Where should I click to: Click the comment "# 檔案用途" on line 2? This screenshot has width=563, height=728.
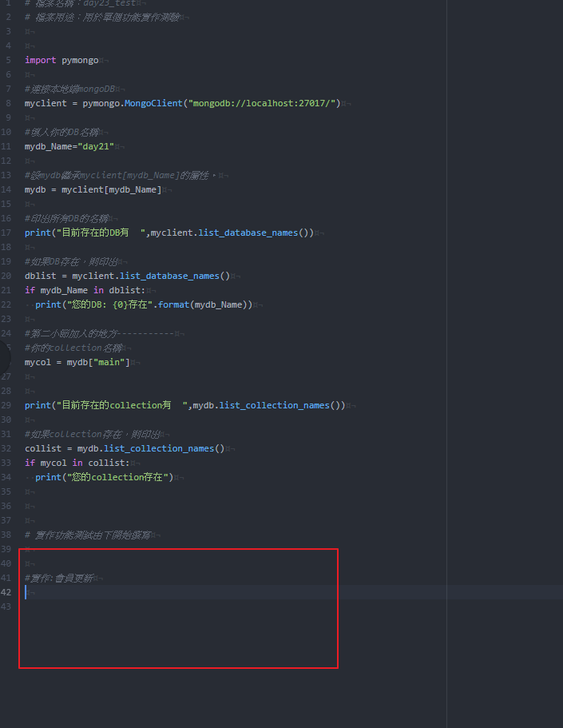[102, 17]
